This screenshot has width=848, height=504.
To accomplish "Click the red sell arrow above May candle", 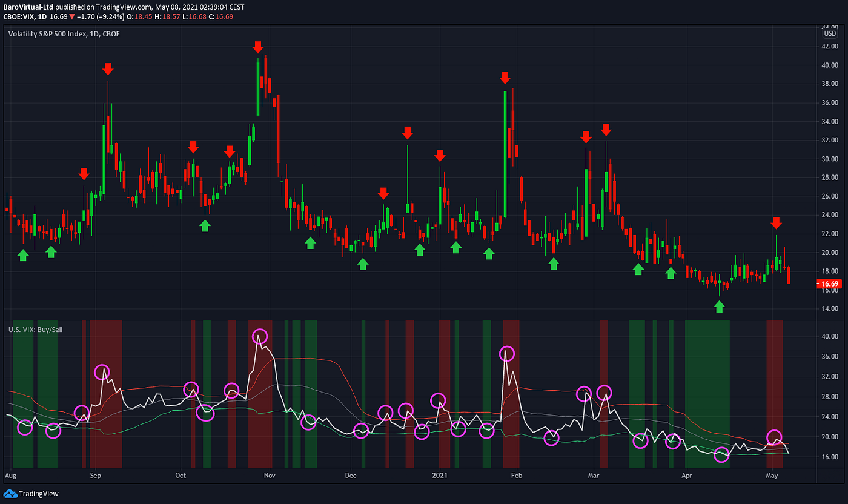I will pos(776,223).
